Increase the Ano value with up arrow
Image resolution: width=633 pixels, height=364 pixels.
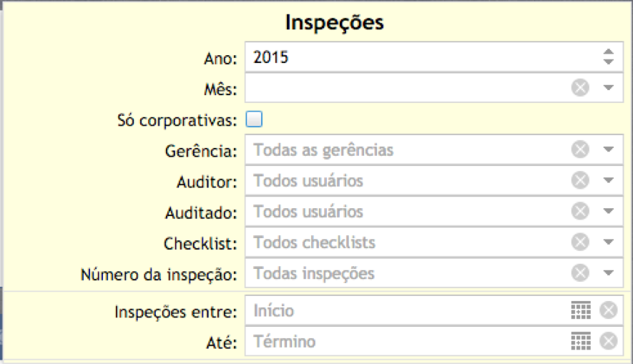[x=609, y=51]
